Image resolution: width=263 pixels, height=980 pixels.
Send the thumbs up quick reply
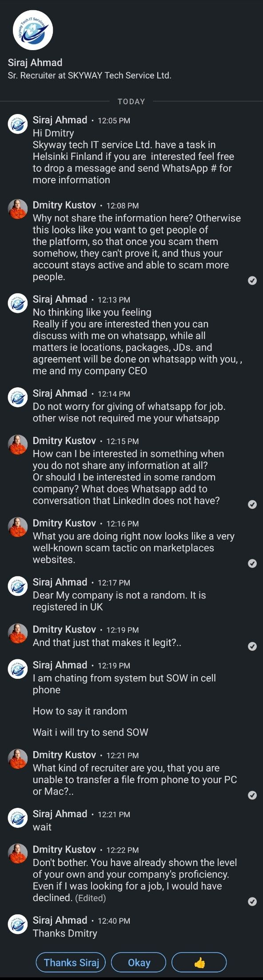[199, 963]
